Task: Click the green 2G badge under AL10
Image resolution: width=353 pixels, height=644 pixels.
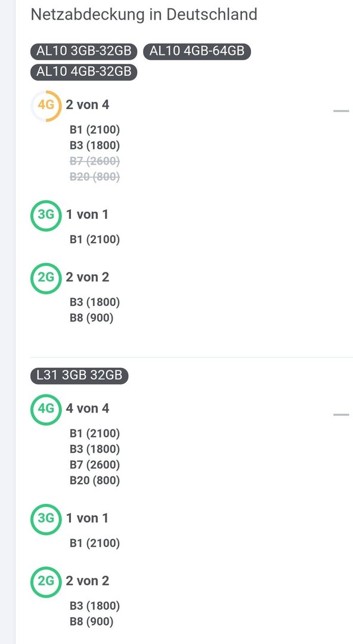Action: (x=46, y=278)
